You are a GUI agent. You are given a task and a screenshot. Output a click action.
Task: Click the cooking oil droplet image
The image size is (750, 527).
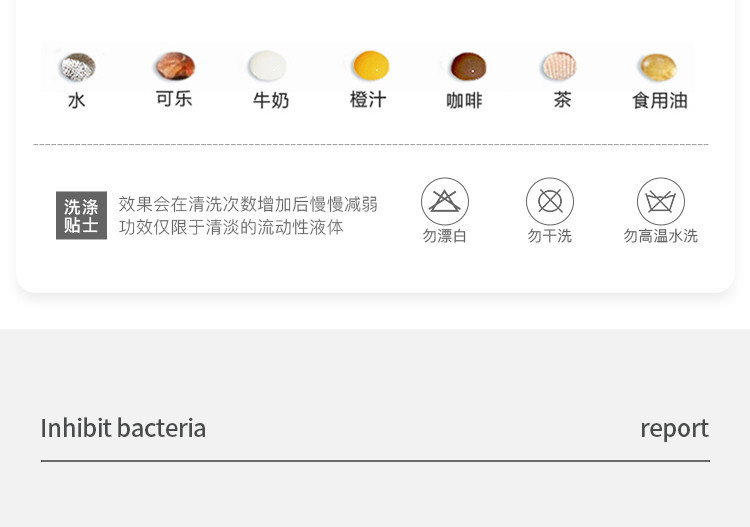point(658,68)
